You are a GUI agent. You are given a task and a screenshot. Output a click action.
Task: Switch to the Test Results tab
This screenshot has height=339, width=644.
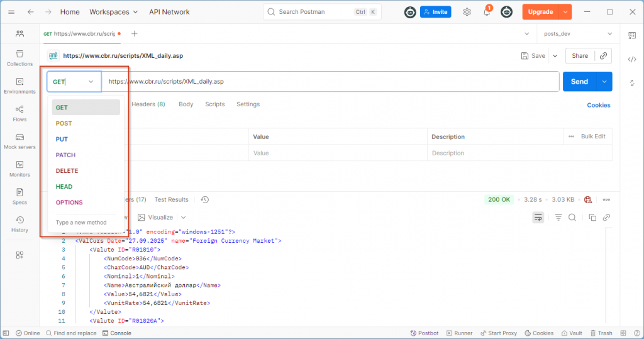(171, 199)
